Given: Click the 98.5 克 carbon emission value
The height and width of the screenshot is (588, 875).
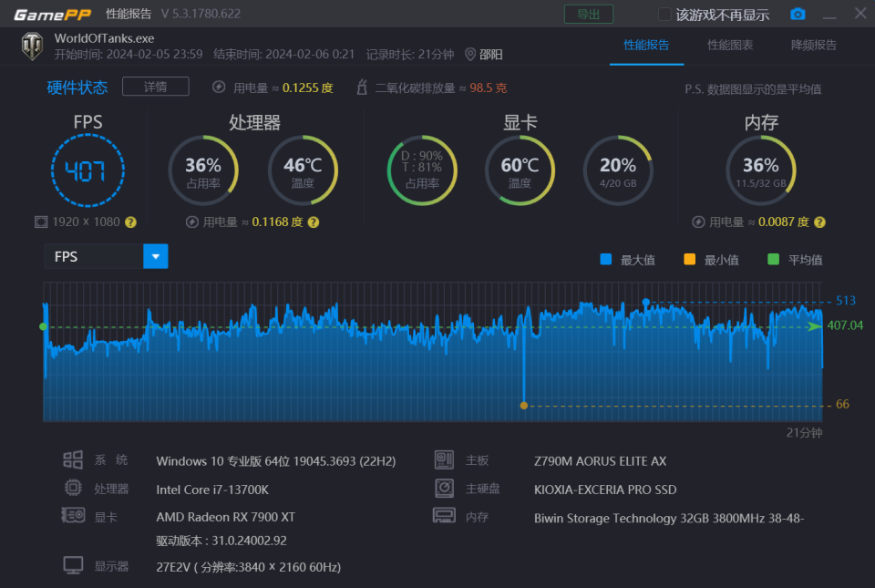Looking at the screenshot, I should tap(489, 88).
